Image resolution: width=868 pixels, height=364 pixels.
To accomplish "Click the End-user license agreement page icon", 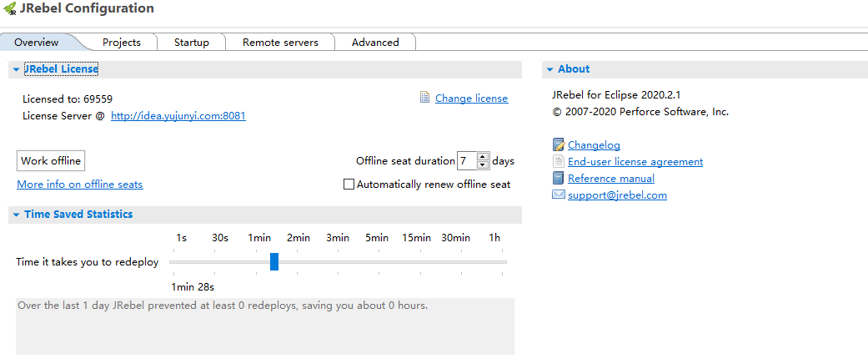I will (558, 162).
